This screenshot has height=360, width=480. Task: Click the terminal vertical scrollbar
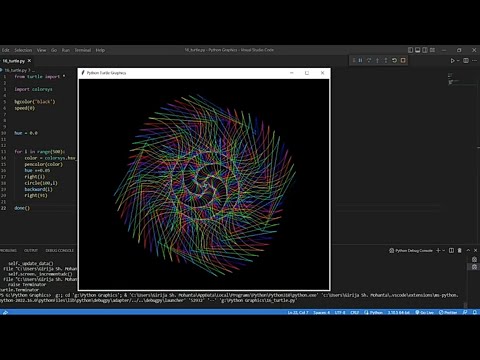466,305
